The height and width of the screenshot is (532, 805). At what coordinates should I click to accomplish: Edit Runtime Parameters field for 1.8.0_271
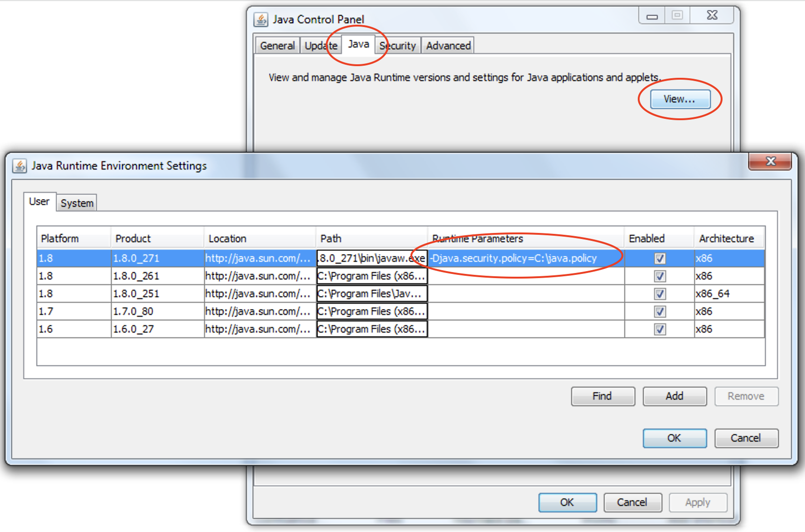point(525,259)
